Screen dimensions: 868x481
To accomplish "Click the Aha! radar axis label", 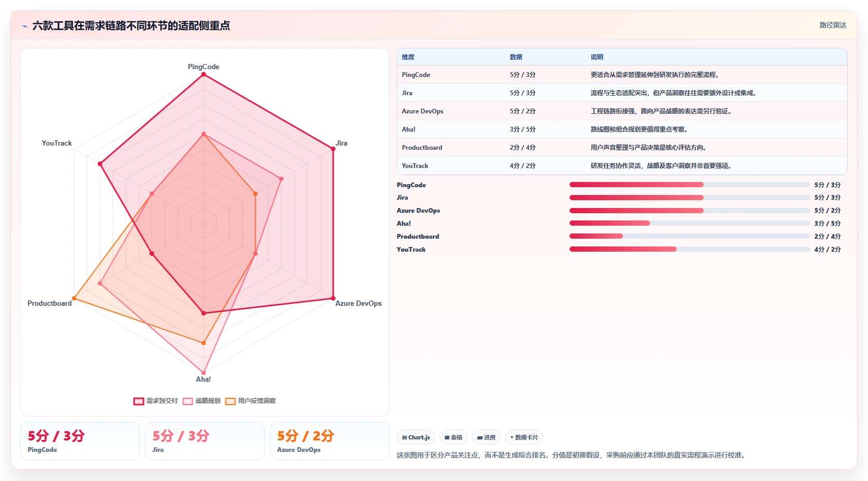I will click(203, 379).
